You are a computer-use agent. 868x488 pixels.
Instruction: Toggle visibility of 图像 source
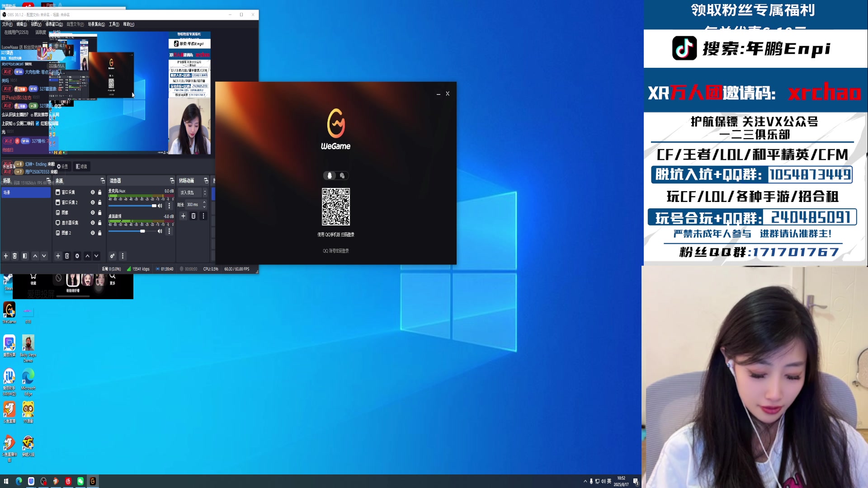[x=93, y=212]
